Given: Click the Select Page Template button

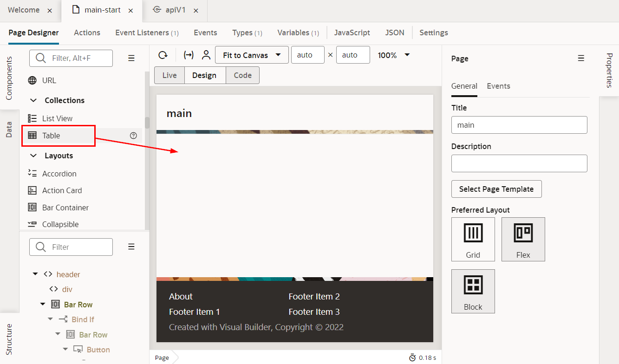Looking at the screenshot, I should 496,189.
